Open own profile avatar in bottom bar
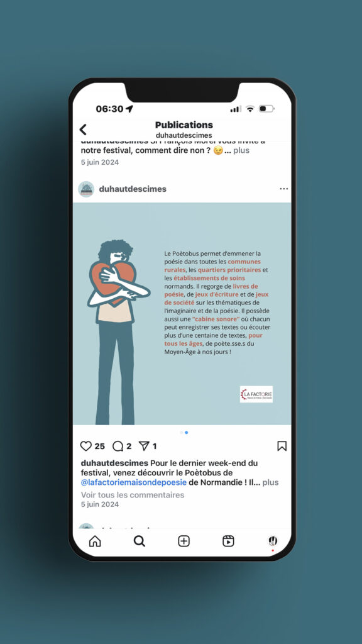Screen dimensions: 362x644 click(273, 541)
